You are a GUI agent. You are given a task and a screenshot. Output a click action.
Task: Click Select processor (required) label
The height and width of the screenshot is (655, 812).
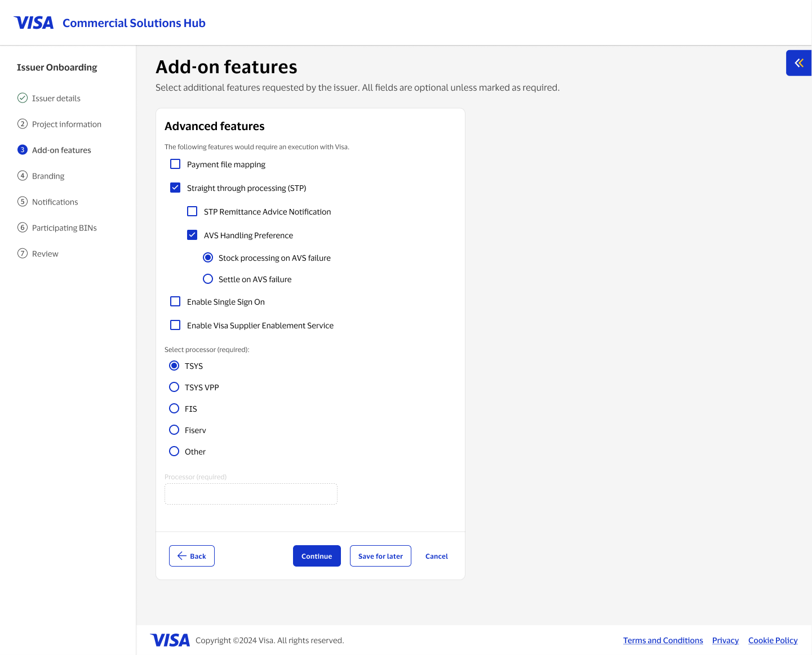pyautogui.click(x=207, y=350)
